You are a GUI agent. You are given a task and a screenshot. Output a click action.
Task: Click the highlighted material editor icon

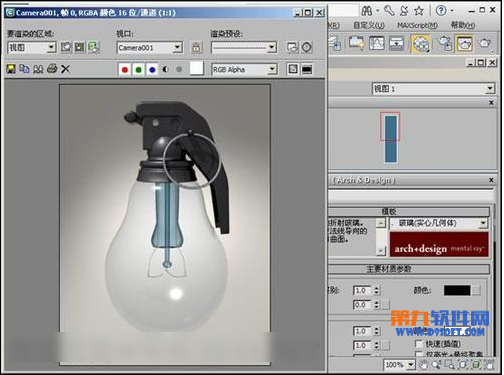[x=421, y=43]
